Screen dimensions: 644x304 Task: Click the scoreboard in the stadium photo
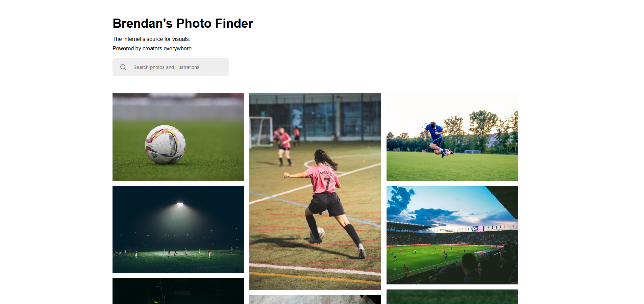click(477, 229)
